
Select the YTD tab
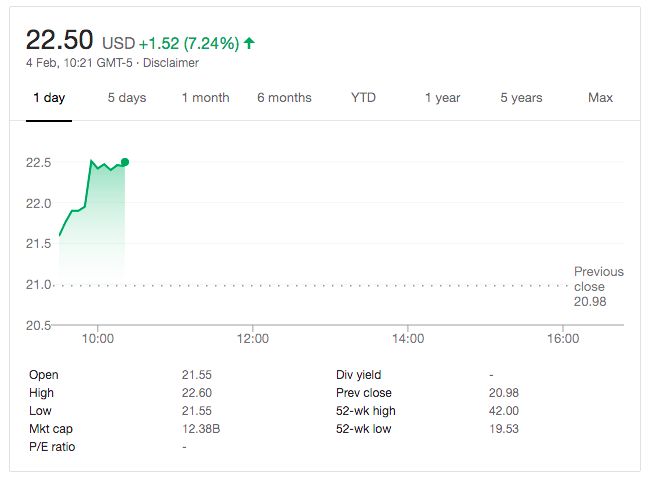point(363,98)
